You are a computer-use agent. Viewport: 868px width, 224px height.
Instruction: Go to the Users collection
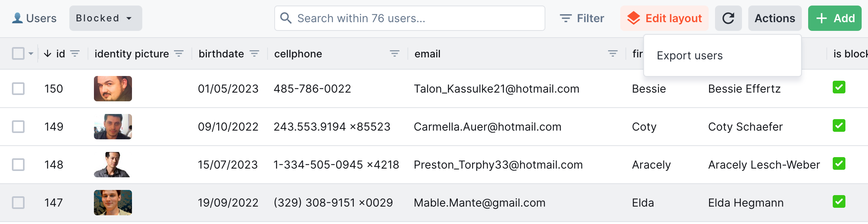pos(35,18)
